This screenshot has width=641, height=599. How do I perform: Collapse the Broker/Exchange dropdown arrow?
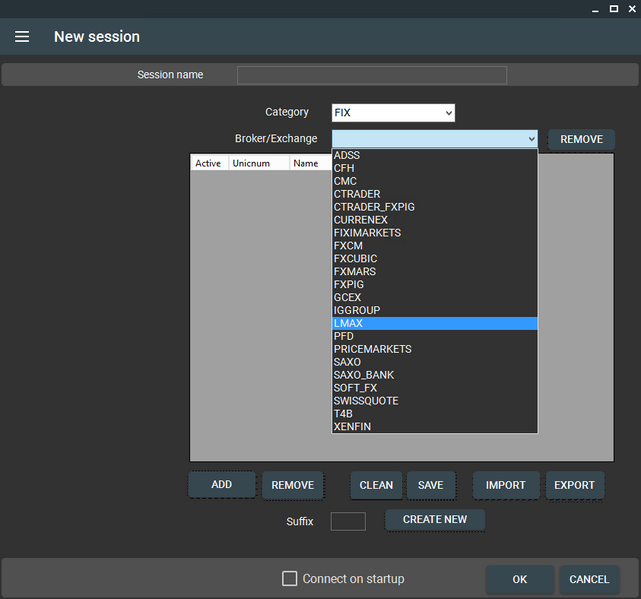tap(529, 139)
